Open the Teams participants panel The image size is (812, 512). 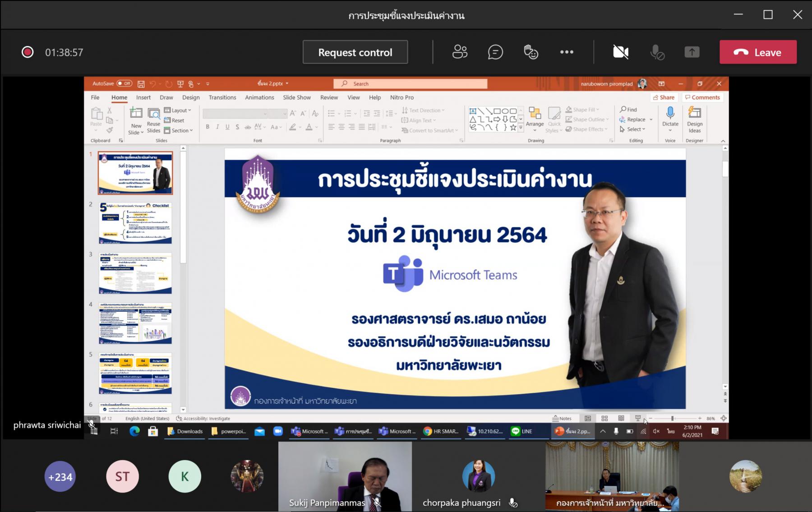pyautogui.click(x=460, y=52)
